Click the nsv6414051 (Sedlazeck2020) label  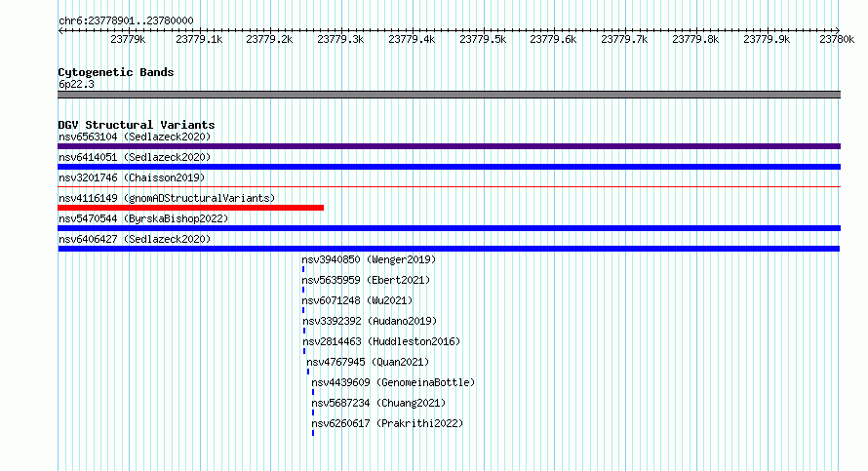click(135, 157)
